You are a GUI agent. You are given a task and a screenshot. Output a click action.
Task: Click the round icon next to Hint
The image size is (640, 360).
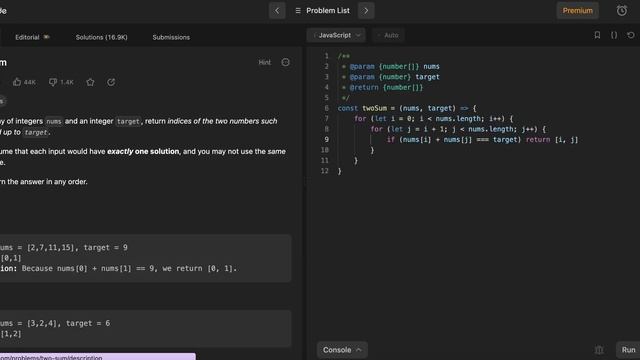[x=285, y=62]
